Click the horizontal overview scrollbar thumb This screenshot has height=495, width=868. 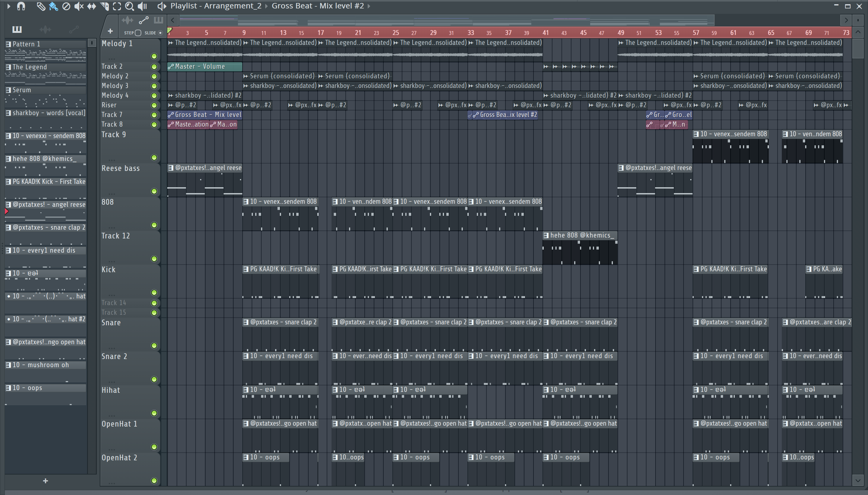447,20
